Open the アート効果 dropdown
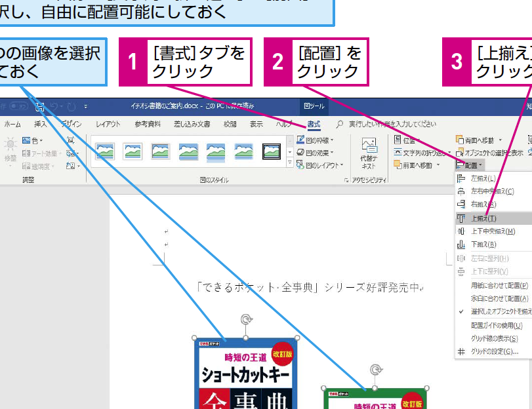This screenshot has width=532, height=409. pyautogui.click(x=39, y=154)
